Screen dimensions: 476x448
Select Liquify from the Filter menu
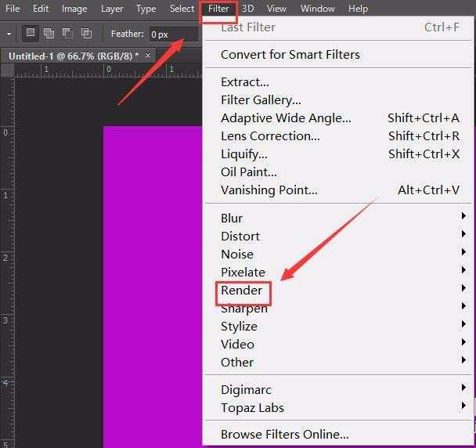(244, 154)
